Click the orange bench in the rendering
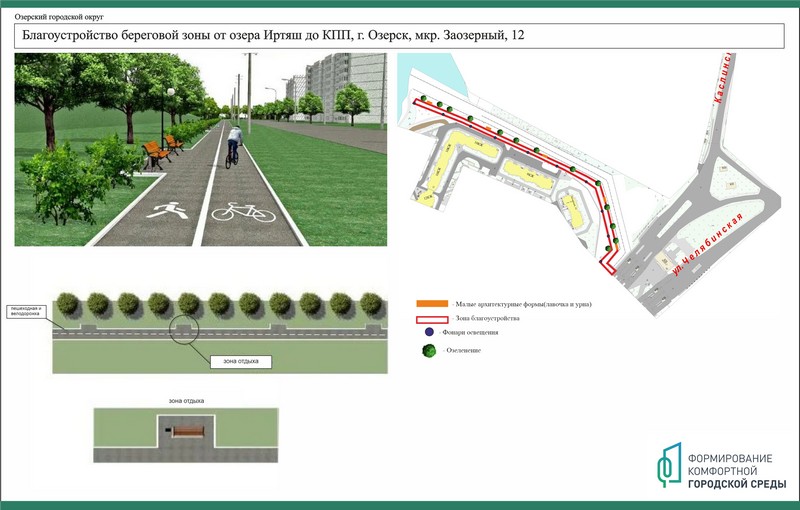Image resolution: width=800 pixels, height=510 pixels. click(x=156, y=152)
